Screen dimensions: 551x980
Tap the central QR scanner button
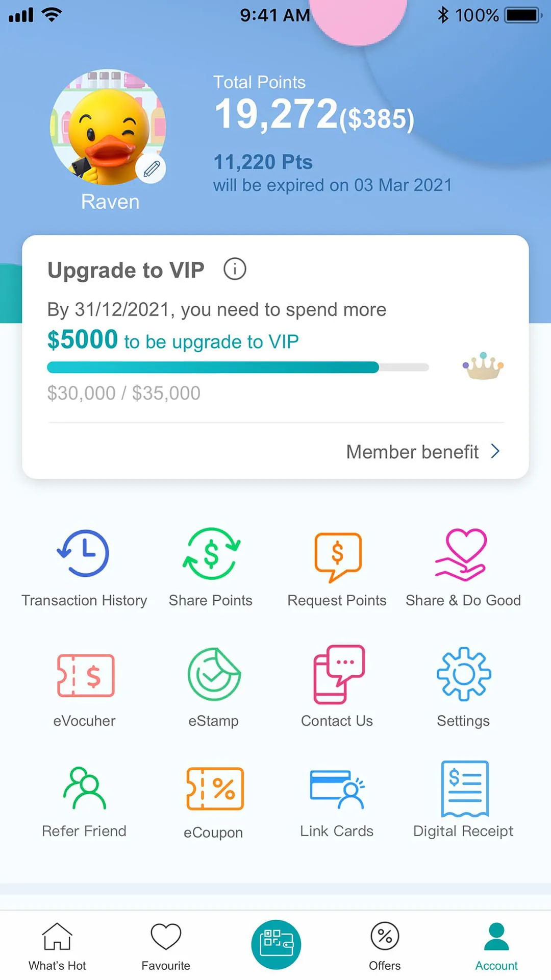[x=275, y=943]
